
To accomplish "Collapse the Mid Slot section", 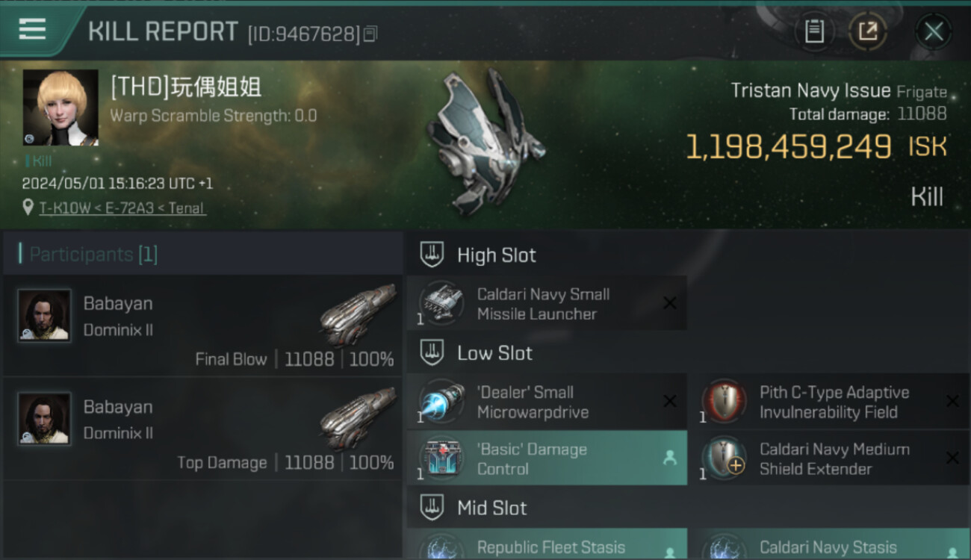I will [432, 508].
